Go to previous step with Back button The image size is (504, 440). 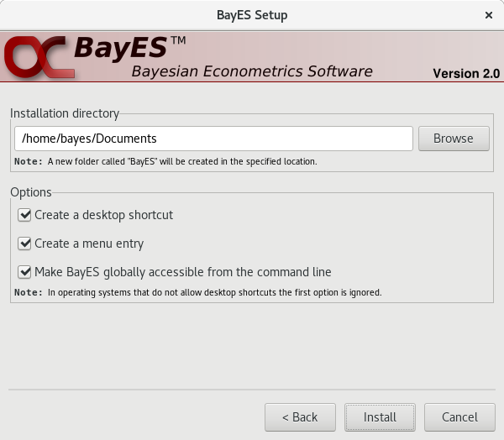(300, 417)
